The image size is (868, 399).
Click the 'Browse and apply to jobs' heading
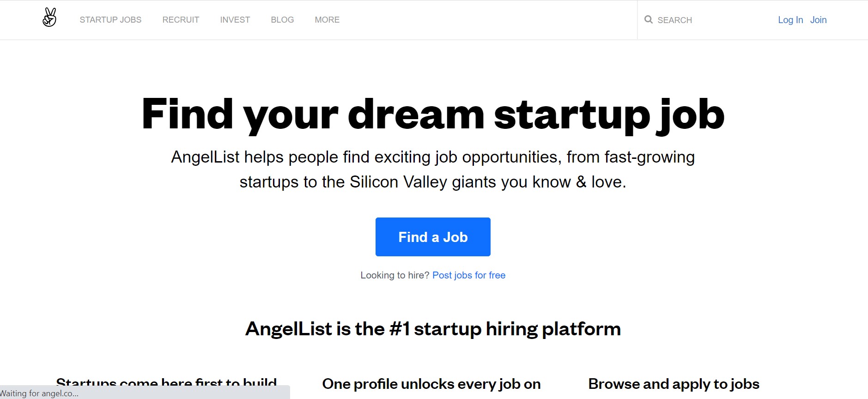click(674, 384)
